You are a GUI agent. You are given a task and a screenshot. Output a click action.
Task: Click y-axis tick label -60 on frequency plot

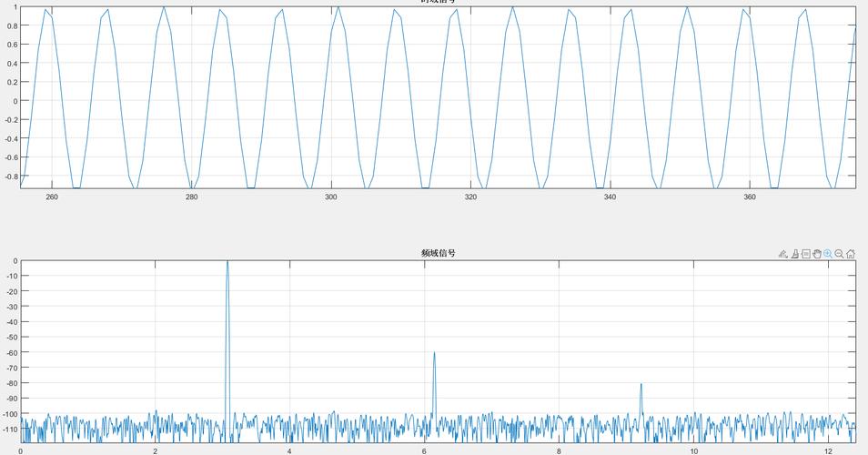tap(11, 352)
